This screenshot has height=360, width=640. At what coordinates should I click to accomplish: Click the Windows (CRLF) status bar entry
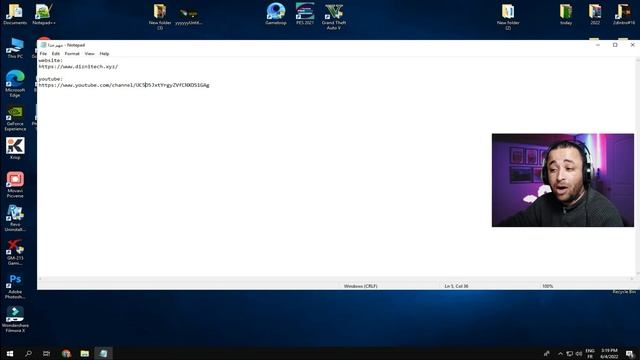click(360, 286)
